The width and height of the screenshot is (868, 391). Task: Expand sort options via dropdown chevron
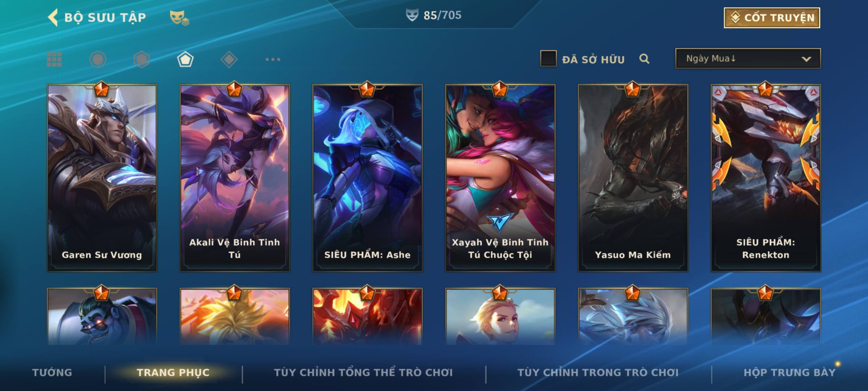(x=806, y=59)
